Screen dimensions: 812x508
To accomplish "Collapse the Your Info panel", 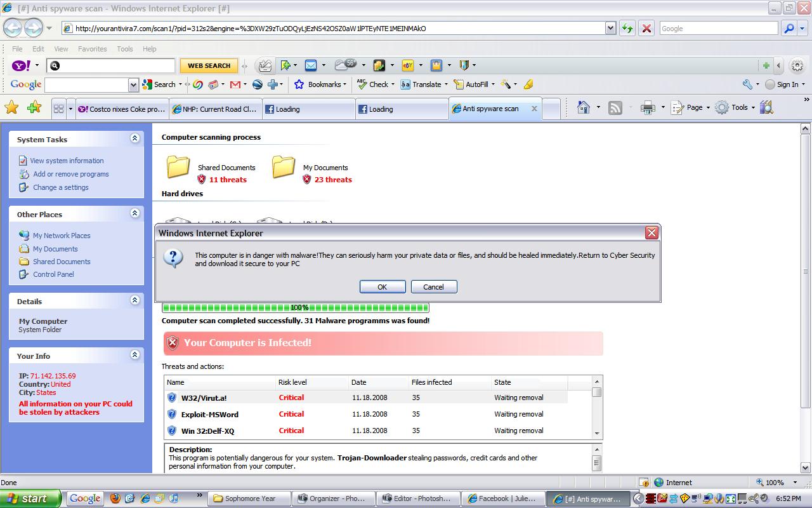I will pyautogui.click(x=134, y=355).
